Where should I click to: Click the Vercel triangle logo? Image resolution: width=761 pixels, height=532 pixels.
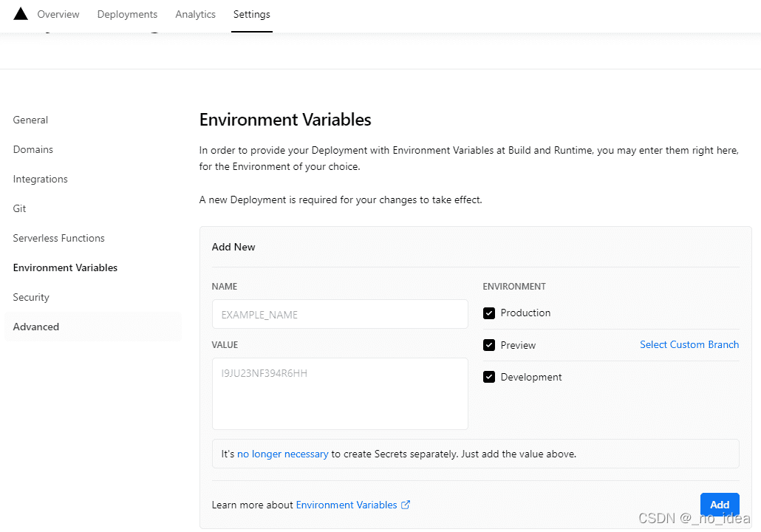pyautogui.click(x=21, y=14)
